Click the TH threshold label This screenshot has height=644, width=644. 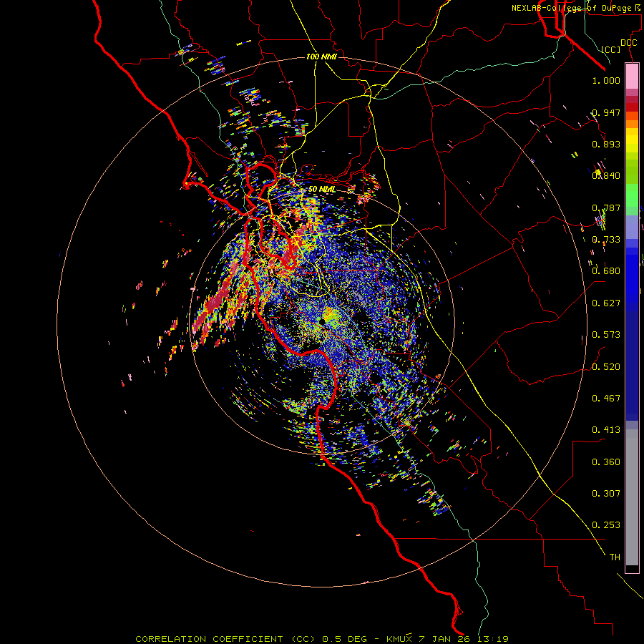pyautogui.click(x=615, y=557)
